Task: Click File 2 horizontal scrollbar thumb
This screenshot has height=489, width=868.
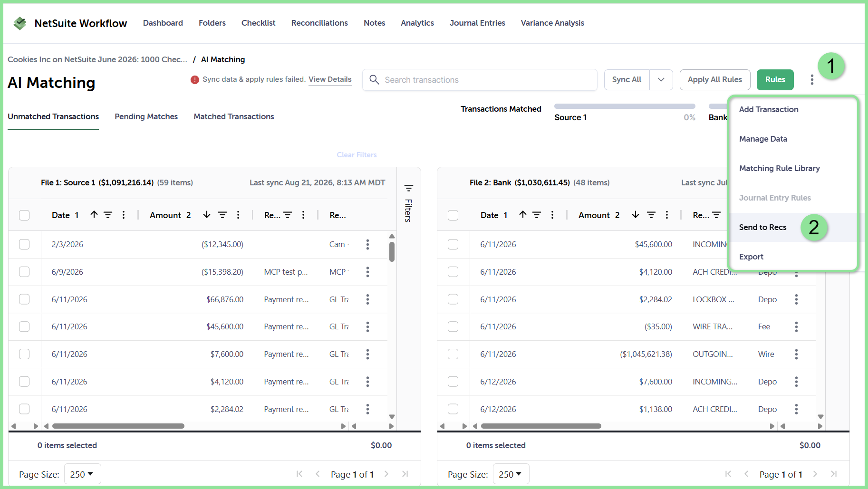Action: [541, 426]
